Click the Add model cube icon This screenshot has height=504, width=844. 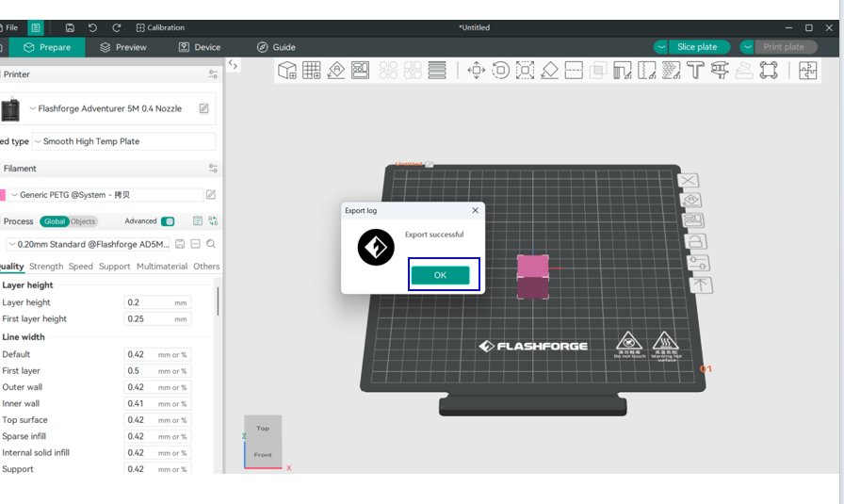tap(287, 71)
